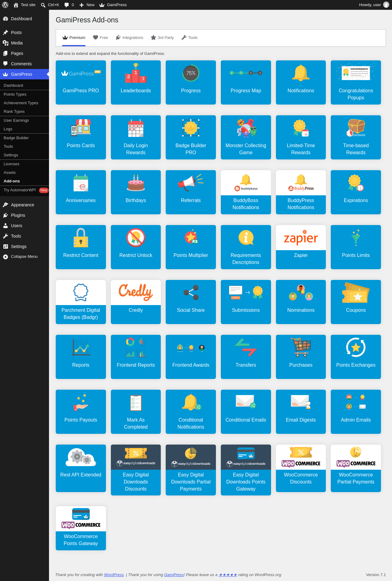Open the Points Payouts hand icon
The width and height of the screenshot is (392, 581).
click(81, 402)
